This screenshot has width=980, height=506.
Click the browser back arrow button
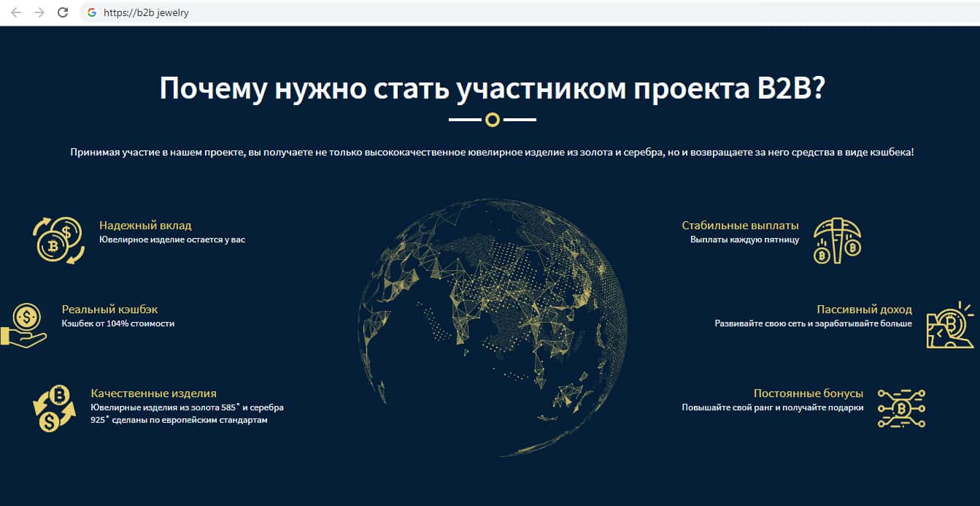pyautogui.click(x=15, y=12)
